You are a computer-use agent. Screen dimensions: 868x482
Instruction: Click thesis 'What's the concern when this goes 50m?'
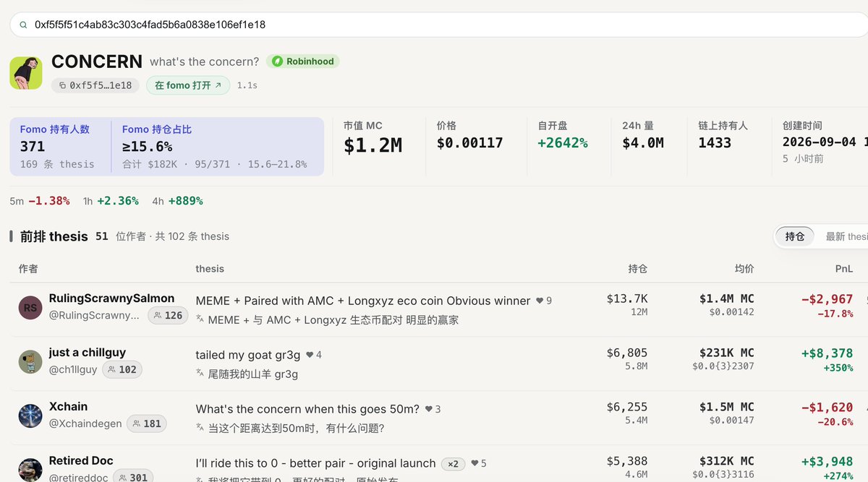point(307,409)
